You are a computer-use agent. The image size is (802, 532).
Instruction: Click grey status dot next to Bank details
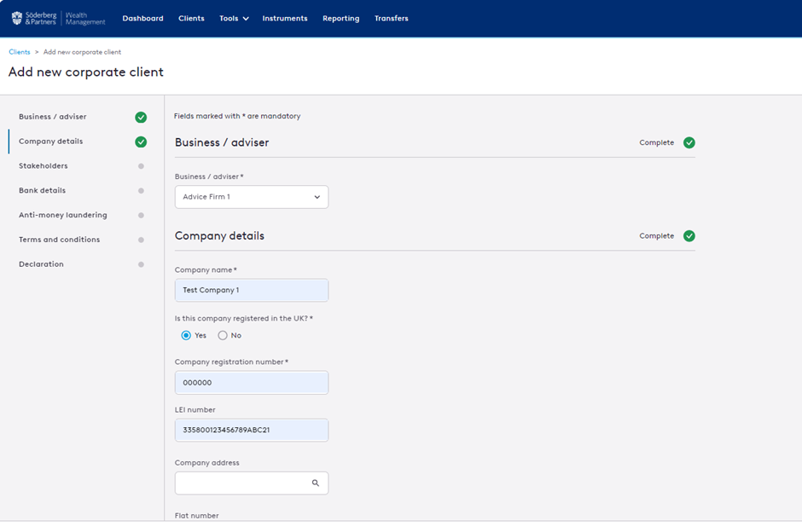141,191
